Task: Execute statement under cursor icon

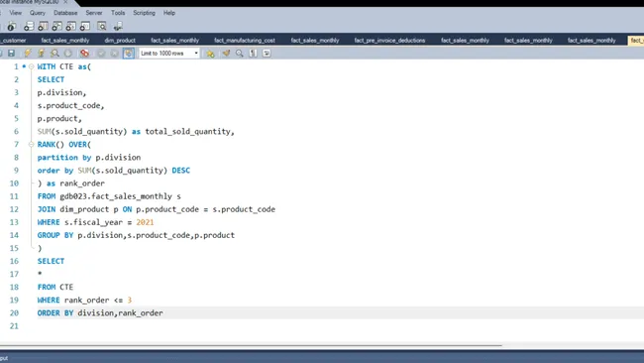Action: coord(41,53)
